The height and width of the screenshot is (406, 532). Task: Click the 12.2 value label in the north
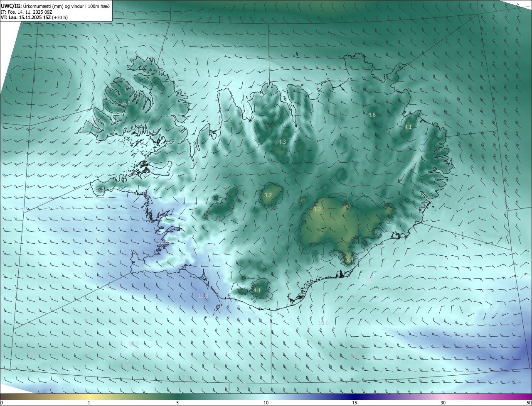click(x=244, y=112)
